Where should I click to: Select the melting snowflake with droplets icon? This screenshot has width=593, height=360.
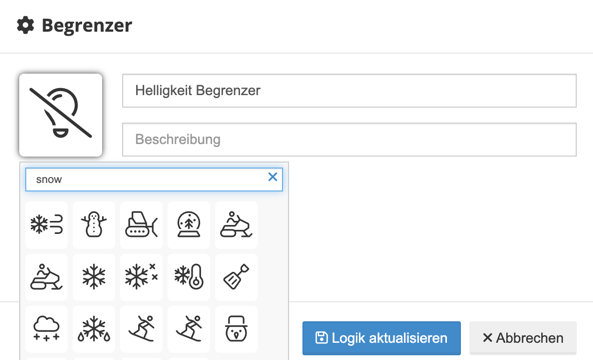coord(94,329)
